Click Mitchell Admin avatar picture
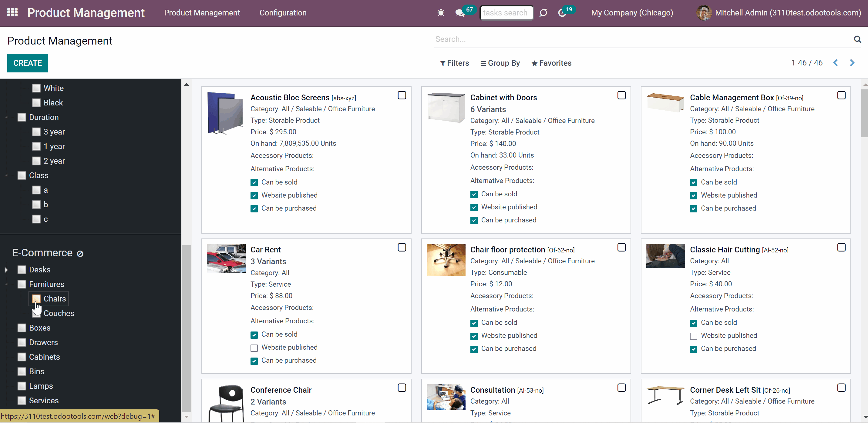 tap(704, 13)
